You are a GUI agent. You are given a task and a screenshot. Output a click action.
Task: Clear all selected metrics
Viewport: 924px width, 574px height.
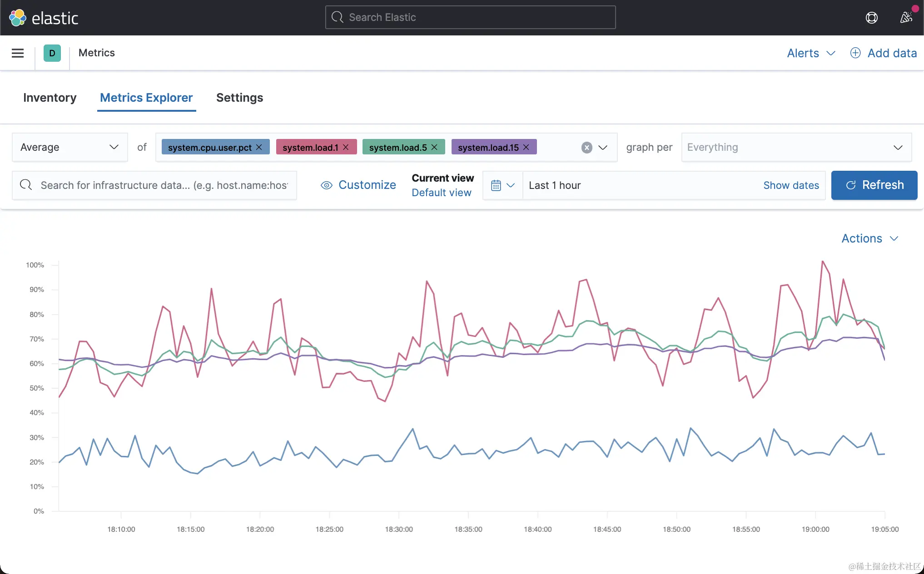[586, 148]
